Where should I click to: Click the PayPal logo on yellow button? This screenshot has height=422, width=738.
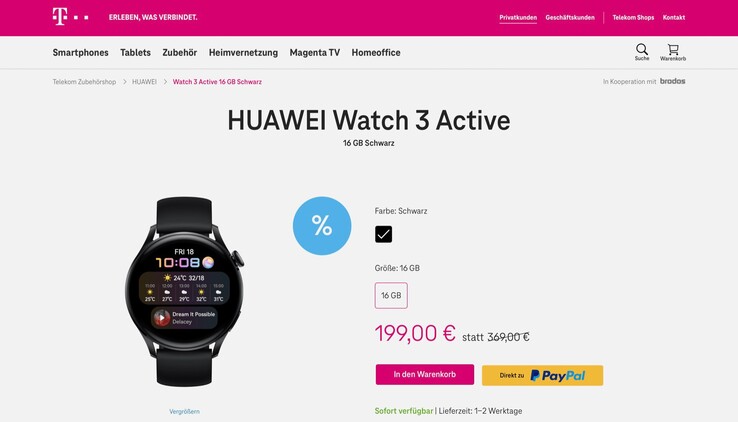[x=558, y=375]
